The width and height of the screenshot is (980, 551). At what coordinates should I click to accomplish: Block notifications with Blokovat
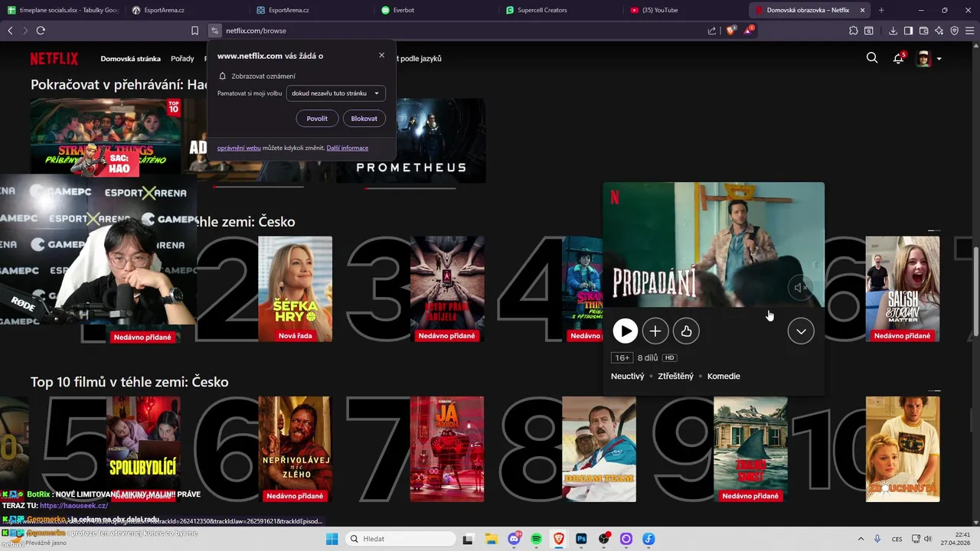click(364, 119)
